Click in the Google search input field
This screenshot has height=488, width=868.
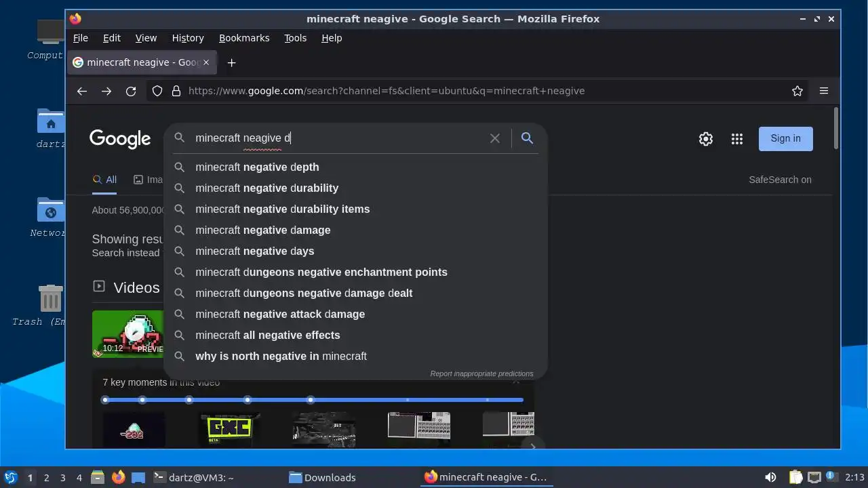[339, 138]
